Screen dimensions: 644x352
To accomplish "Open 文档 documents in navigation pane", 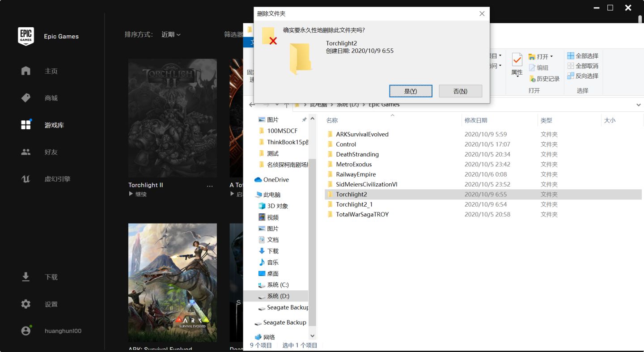I will pyautogui.click(x=268, y=240).
